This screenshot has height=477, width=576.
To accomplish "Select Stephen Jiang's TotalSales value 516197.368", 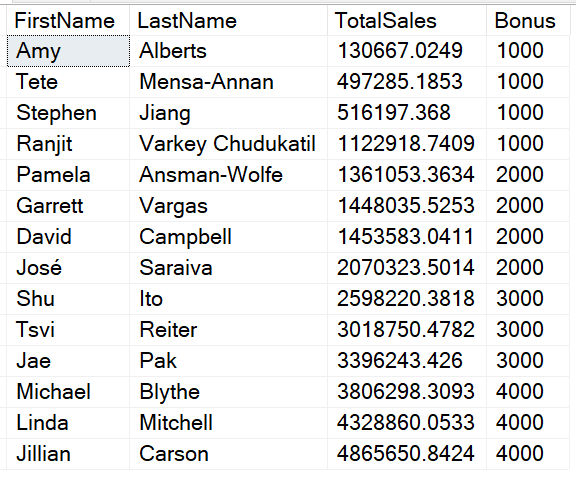I will 407,113.
